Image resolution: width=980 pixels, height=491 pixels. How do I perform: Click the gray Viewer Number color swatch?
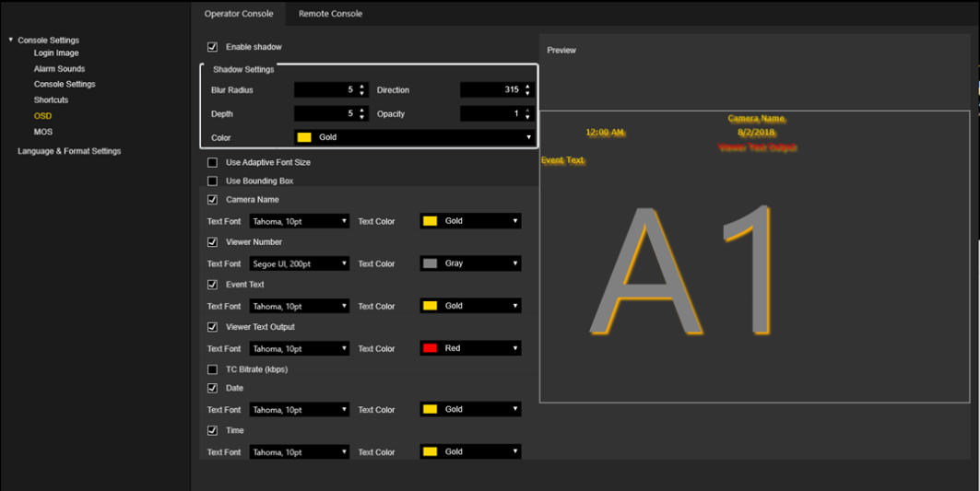pos(430,263)
